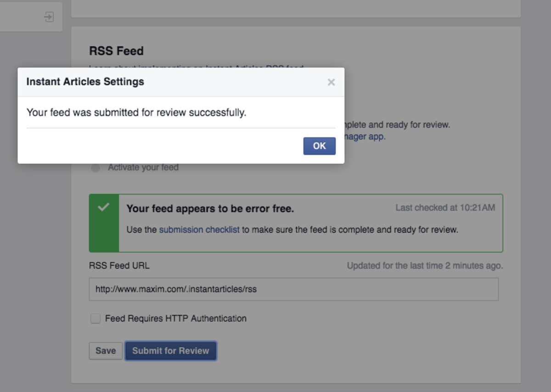Viewport: 551px width, 392px height.
Task: Click the RSS Feed section heading
Action: point(116,51)
